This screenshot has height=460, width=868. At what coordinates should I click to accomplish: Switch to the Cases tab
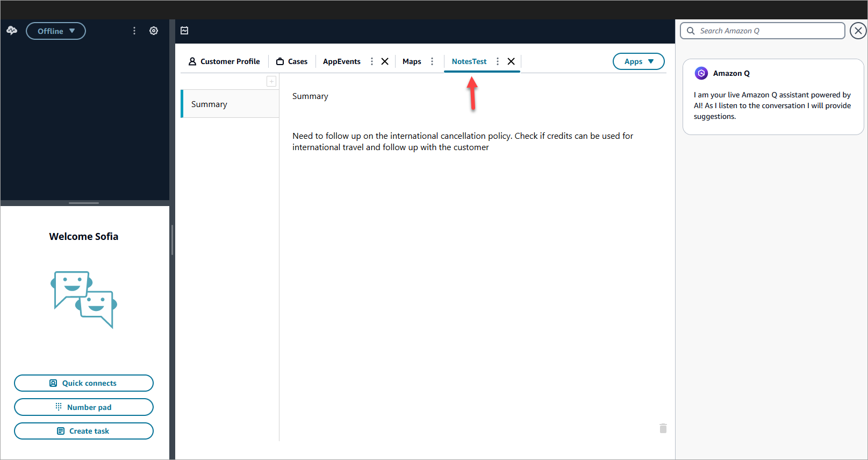[292, 61]
